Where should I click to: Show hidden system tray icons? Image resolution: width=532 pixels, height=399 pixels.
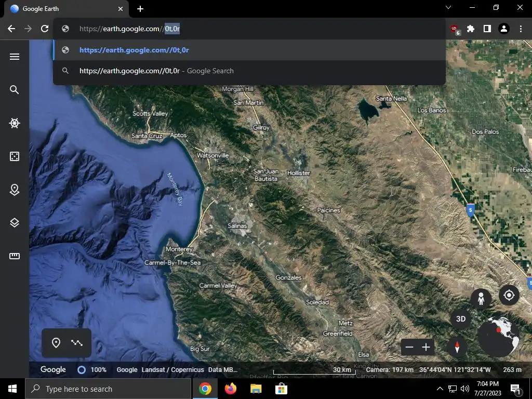pos(440,389)
